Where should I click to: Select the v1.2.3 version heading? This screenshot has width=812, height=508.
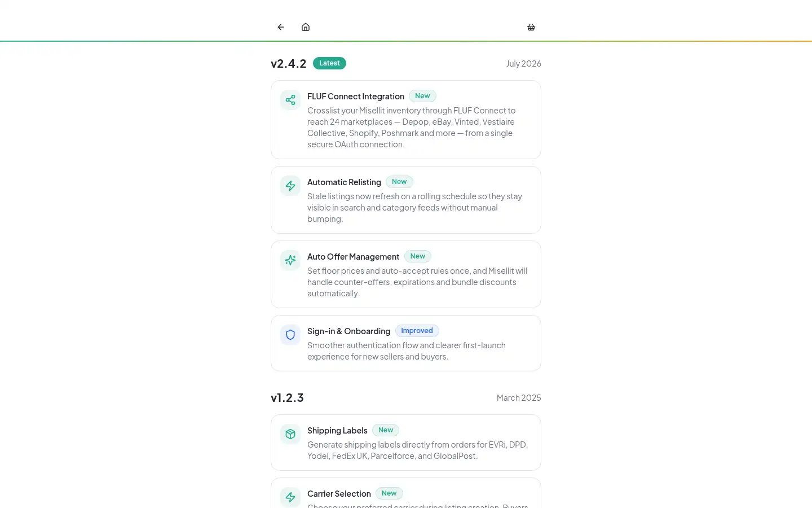(x=287, y=397)
